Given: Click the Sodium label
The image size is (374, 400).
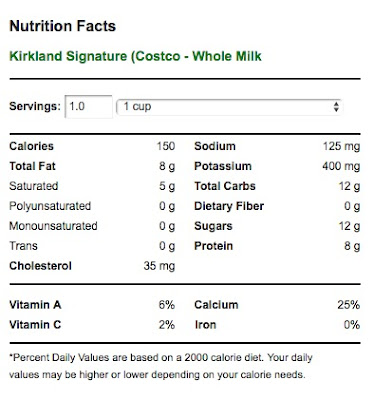Looking at the screenshot, I should 215,146.
